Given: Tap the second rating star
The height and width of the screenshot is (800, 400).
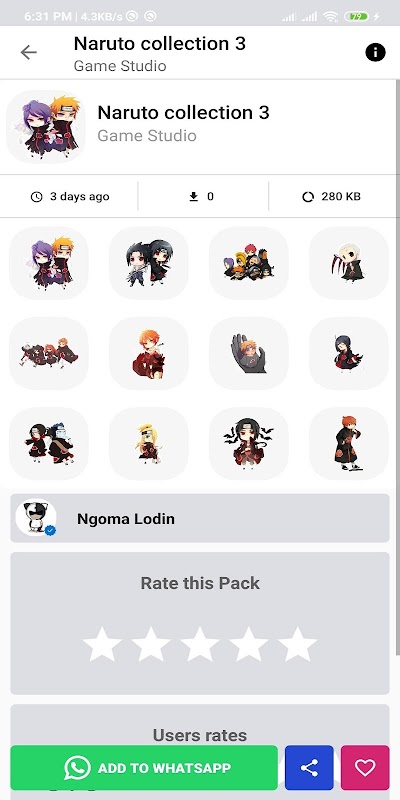Looking at the screenshot, I should click(x=151, y=644).
